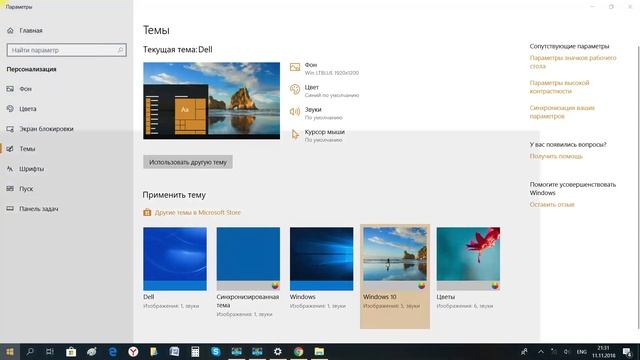Open the Звуки sound option
640x360 pixels.
click(x=316, y=113)
